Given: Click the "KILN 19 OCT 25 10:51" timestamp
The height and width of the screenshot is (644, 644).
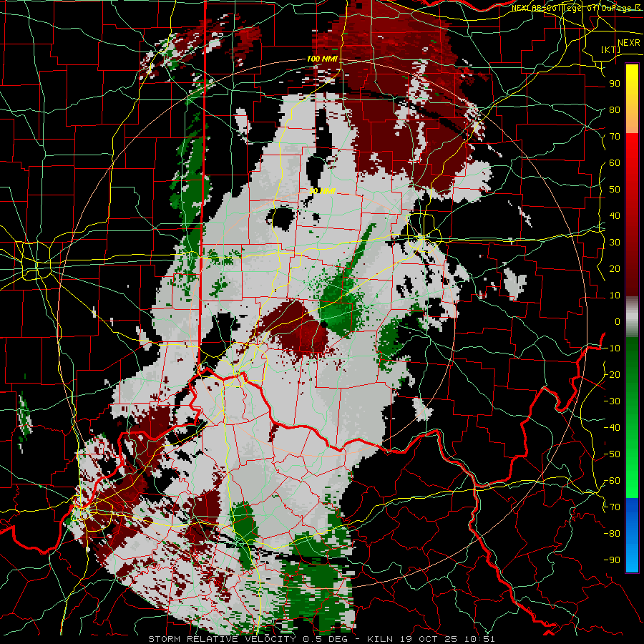Looking at the screenshot, I should pos(431,639).
